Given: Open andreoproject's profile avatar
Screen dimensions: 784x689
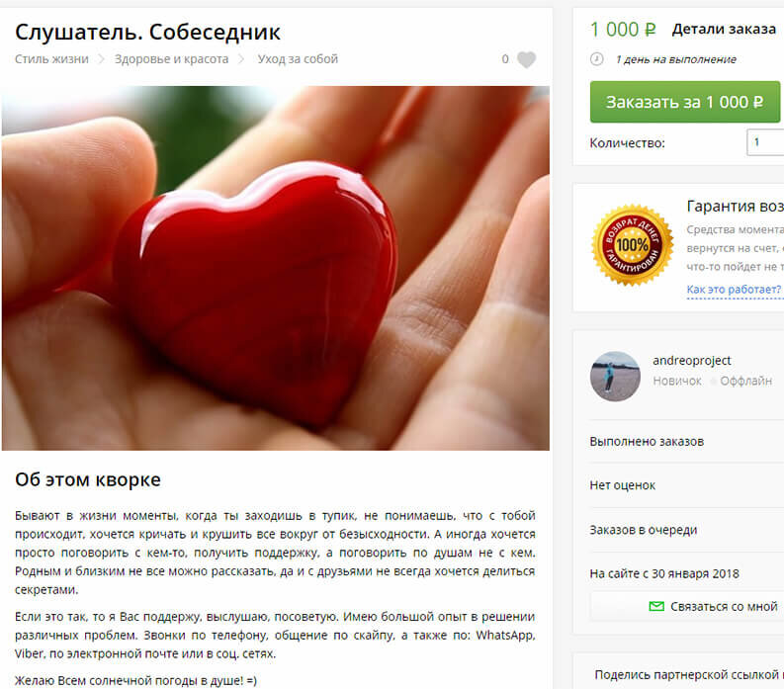Looking at the screenshot, I should [x=615, y=377].
